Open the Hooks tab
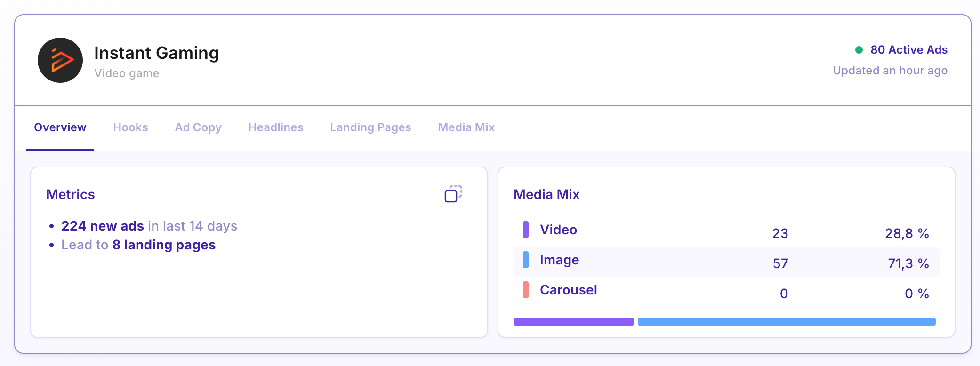980x366 pixels. (130, 127)
